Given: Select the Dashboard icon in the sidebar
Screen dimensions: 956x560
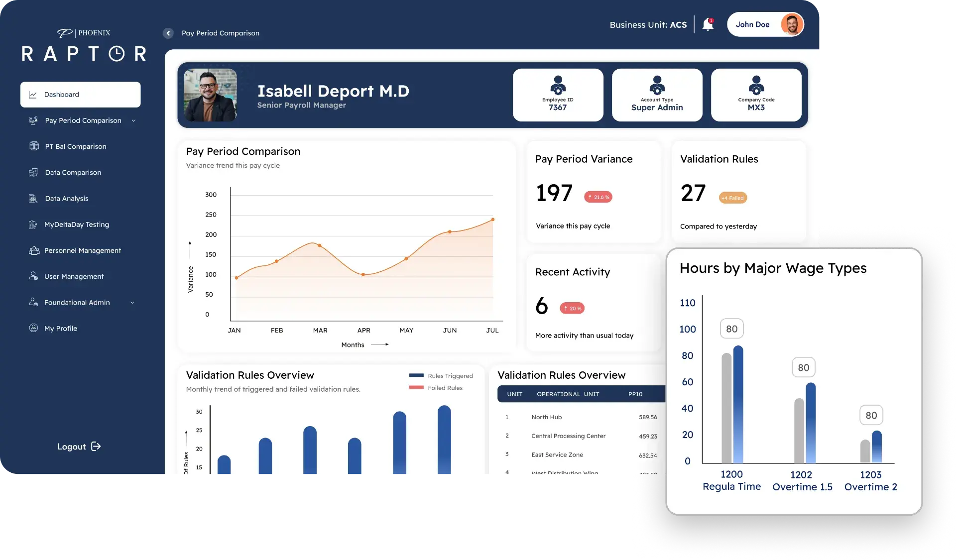Looking at the screenshot, I should click(x=33, y=94).
